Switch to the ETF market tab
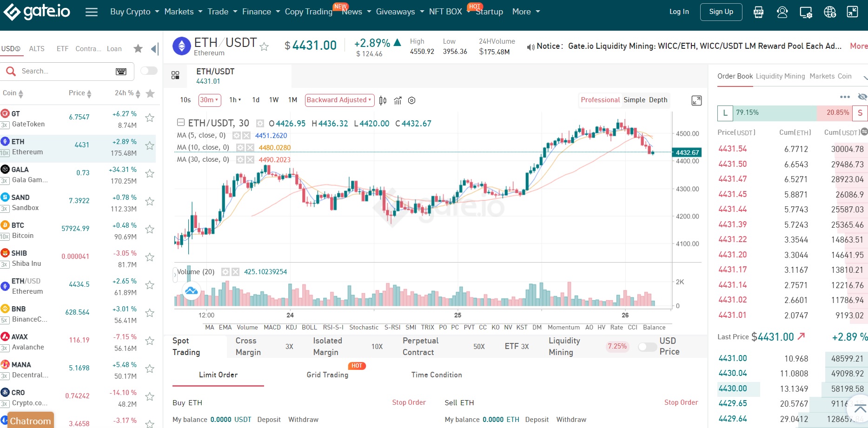This screenshot has height=428, width=868. tap(62, 48)
